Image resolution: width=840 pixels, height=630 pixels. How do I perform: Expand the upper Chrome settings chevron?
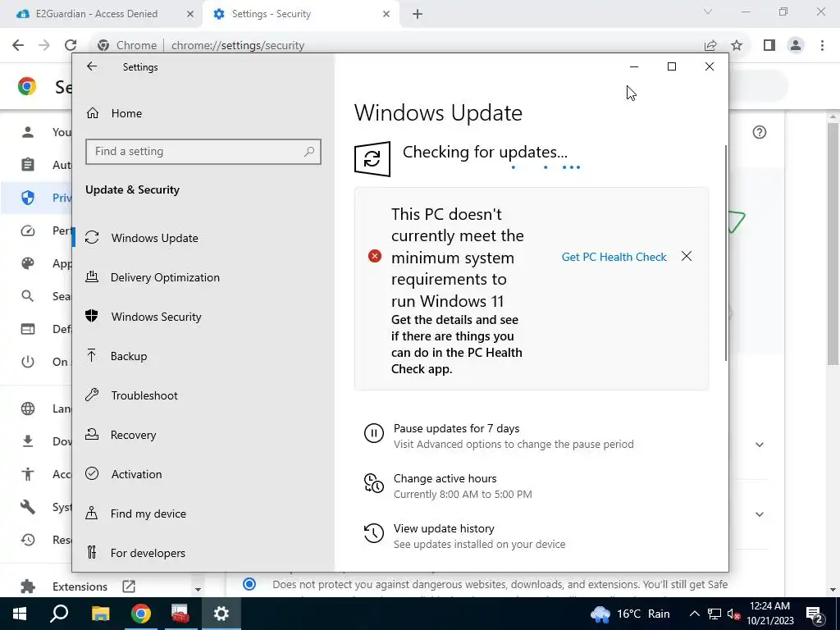(x=759, y=445)
